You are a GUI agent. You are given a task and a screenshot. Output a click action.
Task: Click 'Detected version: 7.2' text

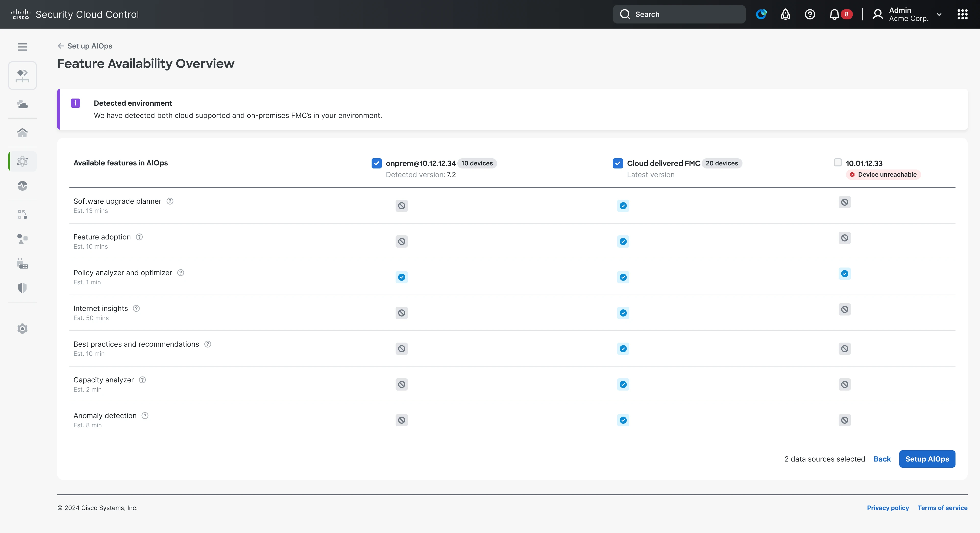click(x=421, y=175)
